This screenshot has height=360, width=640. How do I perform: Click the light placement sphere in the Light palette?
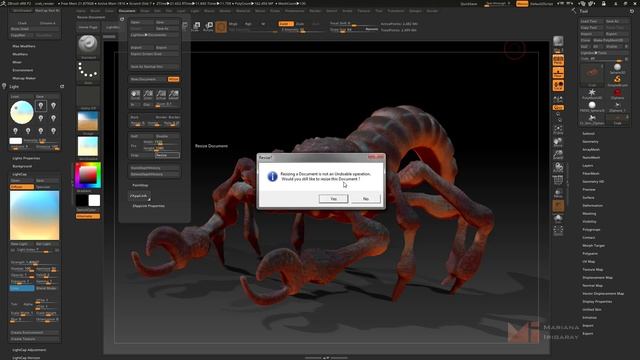tap(22, 112)
